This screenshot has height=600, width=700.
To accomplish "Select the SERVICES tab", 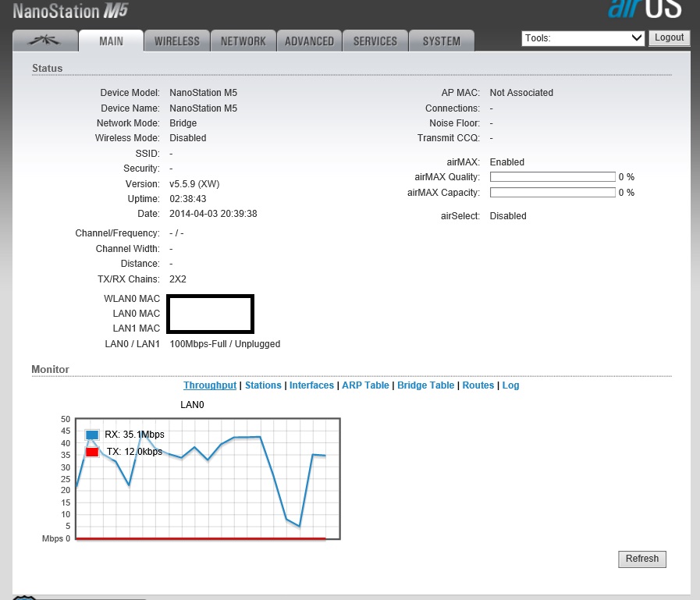I will tap(375, 41).
